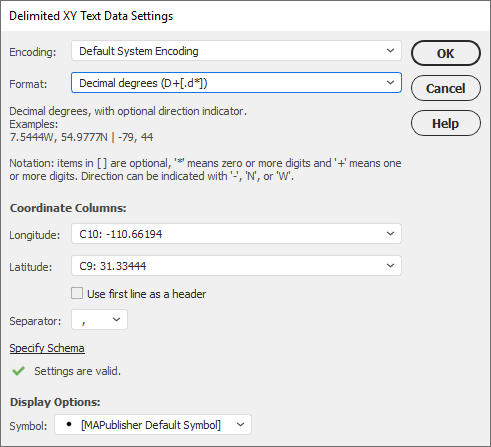Open the Longitude column dropdown arrow
The width and height of the screenshot is (491, 447).
[x=390, y=233]
